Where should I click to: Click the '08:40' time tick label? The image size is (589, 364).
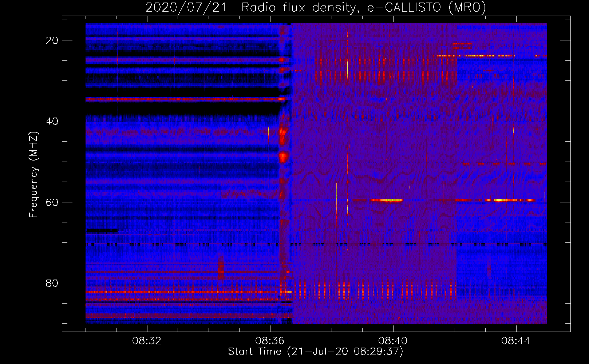pos(393,341)
